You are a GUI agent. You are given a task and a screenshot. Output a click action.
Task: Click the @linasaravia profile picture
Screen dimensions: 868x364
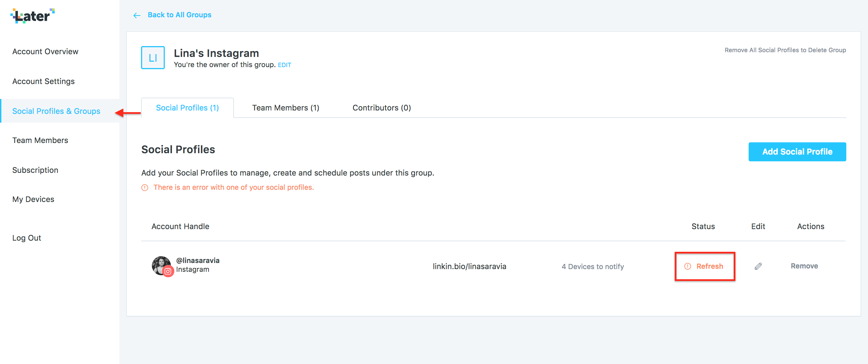[x=161, y=265]
